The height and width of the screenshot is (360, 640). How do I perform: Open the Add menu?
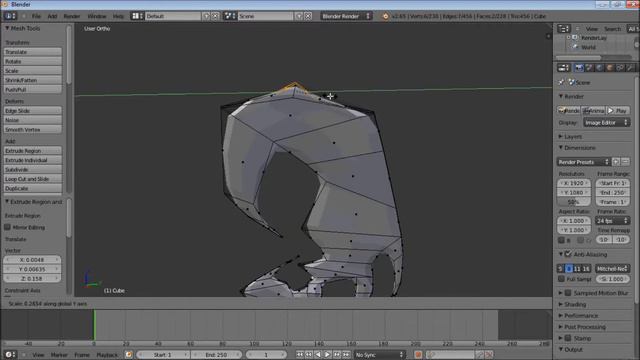pyautogui.click(x=52, y=16)
